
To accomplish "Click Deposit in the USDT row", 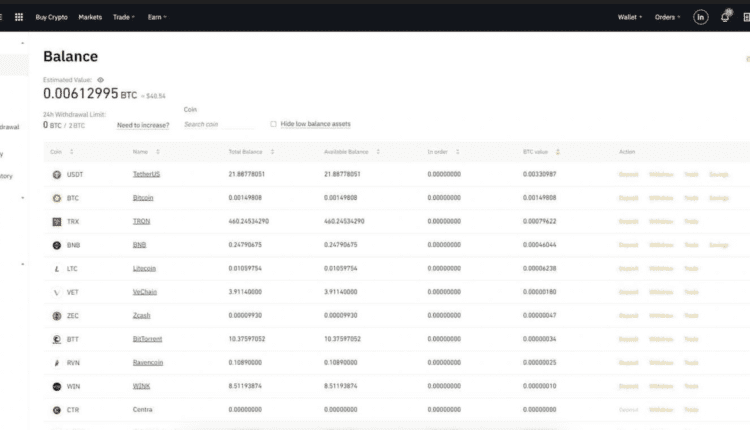I will 629,175.
